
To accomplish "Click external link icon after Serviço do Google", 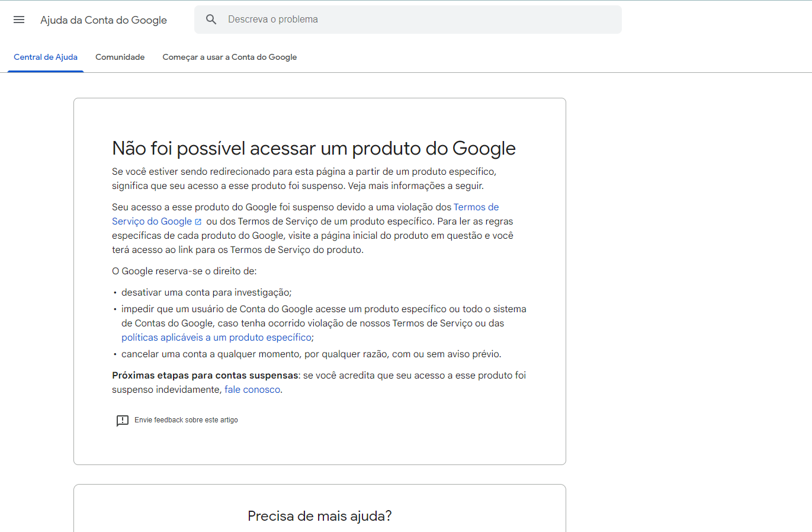I will pyautogui.click(x=198, y=222).
